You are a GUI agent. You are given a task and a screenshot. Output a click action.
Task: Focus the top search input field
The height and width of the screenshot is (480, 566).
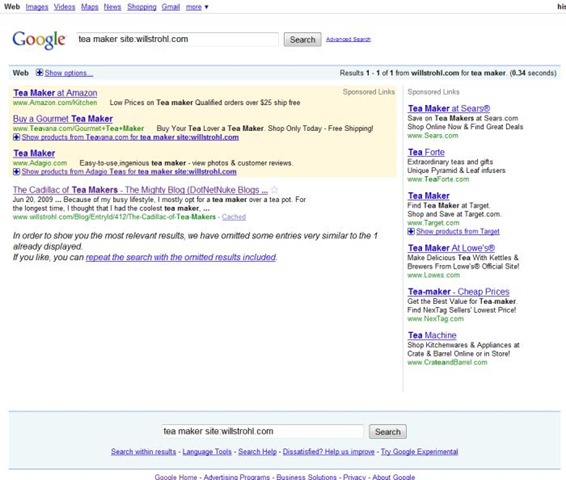[177, 39]
